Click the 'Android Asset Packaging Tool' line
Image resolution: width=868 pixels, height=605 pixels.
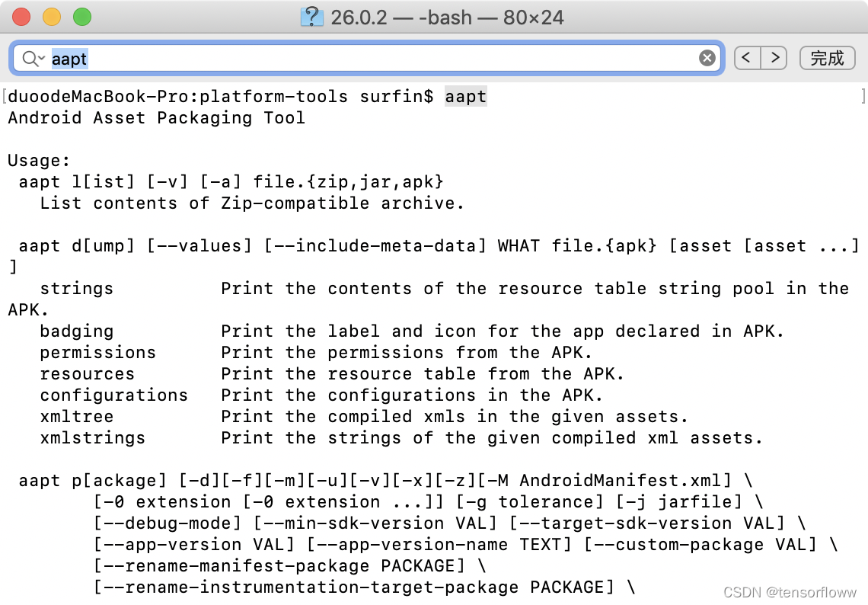click(x=157, y=118)
